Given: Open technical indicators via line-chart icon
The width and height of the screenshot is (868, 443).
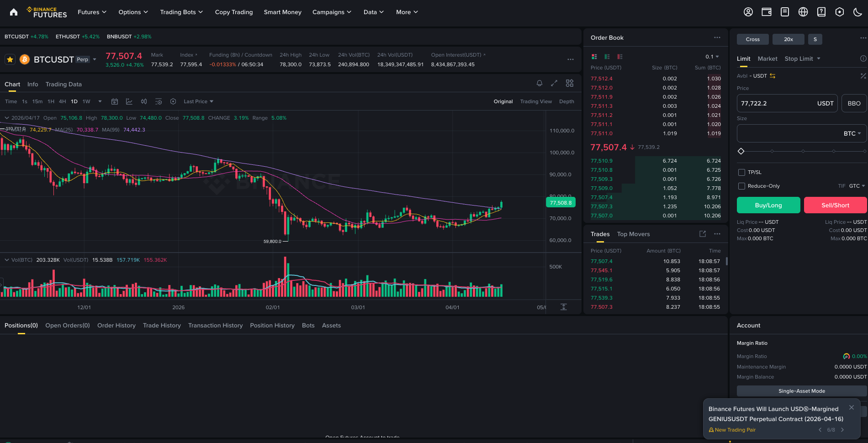Looking at the screenshot, I should 129,101.
